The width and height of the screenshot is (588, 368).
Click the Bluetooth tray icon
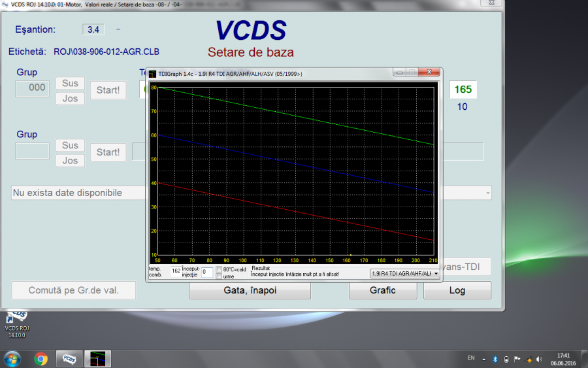495,359
